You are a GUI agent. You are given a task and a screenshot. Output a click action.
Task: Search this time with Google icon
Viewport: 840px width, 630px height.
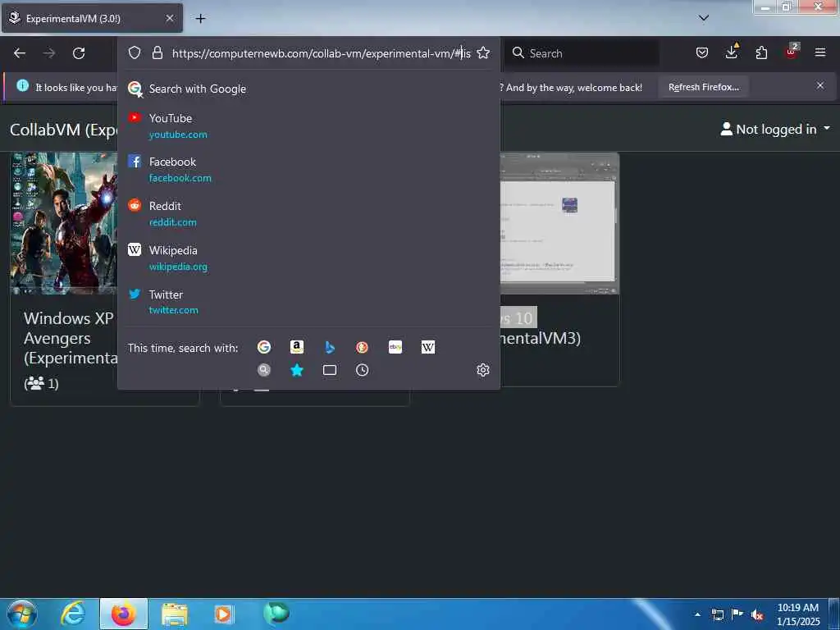[264, 347]
